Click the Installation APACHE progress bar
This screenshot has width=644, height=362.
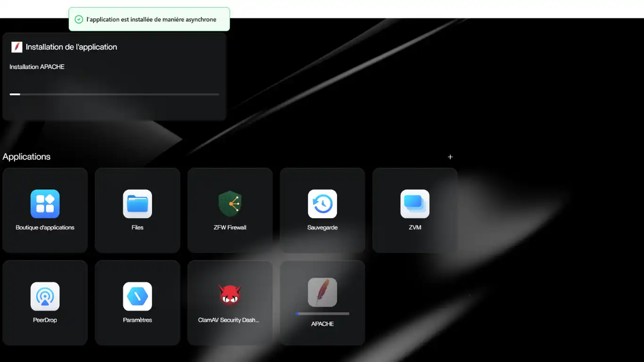(x=114, y=94)
